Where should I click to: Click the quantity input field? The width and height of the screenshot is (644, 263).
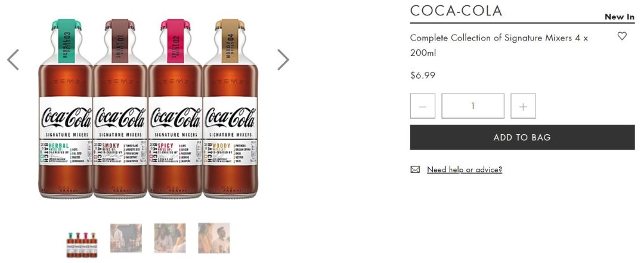point(473,106)
